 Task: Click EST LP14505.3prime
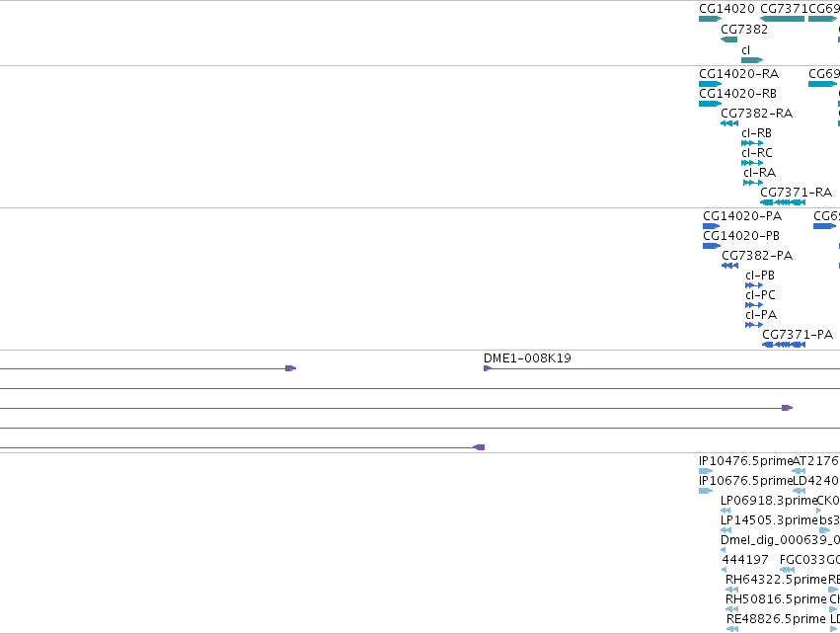point(725,530)
